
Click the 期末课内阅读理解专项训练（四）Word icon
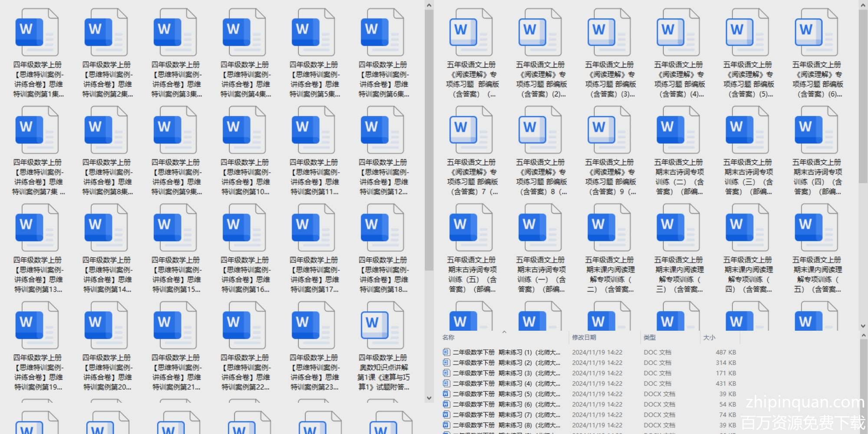[747, 228]
